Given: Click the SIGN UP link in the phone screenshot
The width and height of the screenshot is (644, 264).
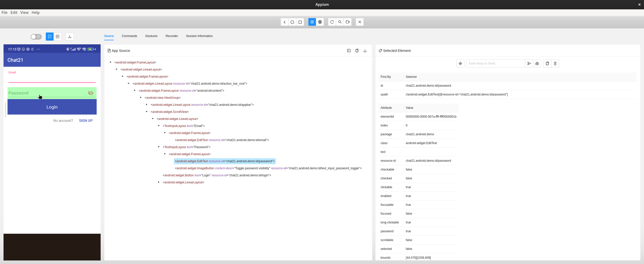Looking at the screenshot, I should tap(86, 121).
